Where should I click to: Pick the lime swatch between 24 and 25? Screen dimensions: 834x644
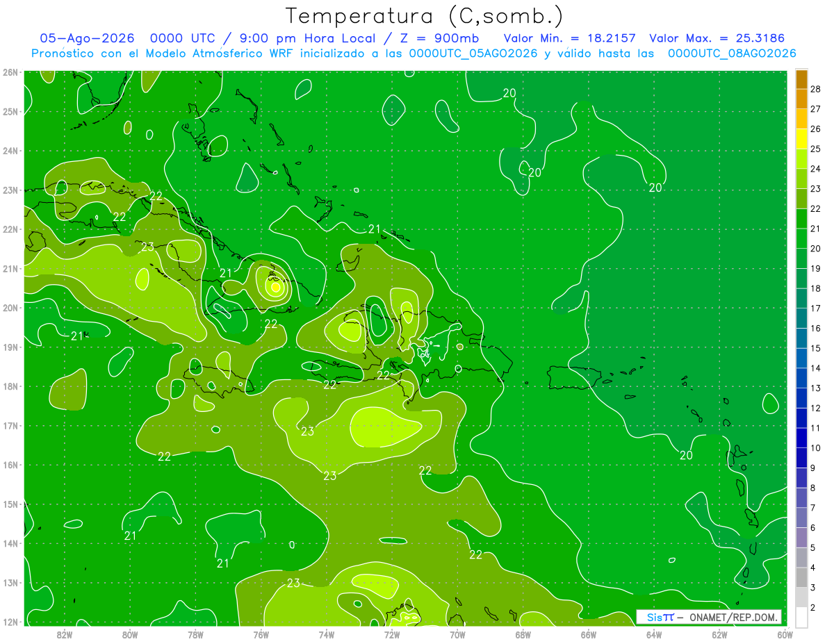[801, 159]
